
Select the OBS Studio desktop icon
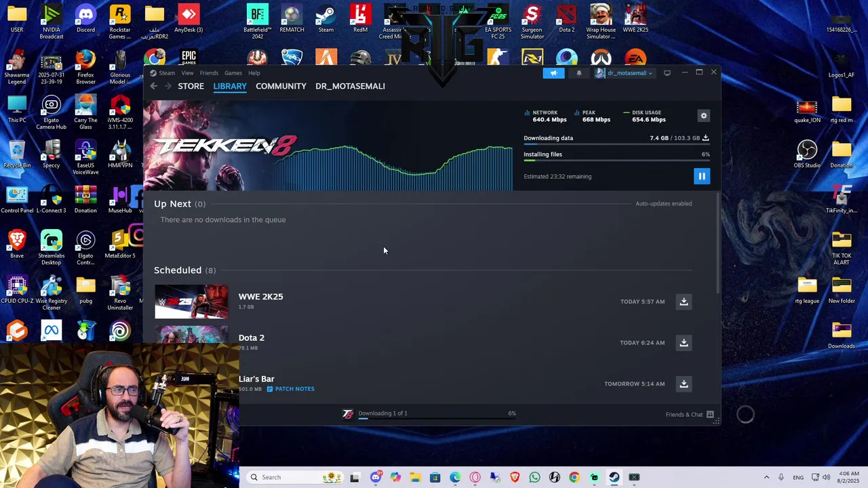(807, 154)
